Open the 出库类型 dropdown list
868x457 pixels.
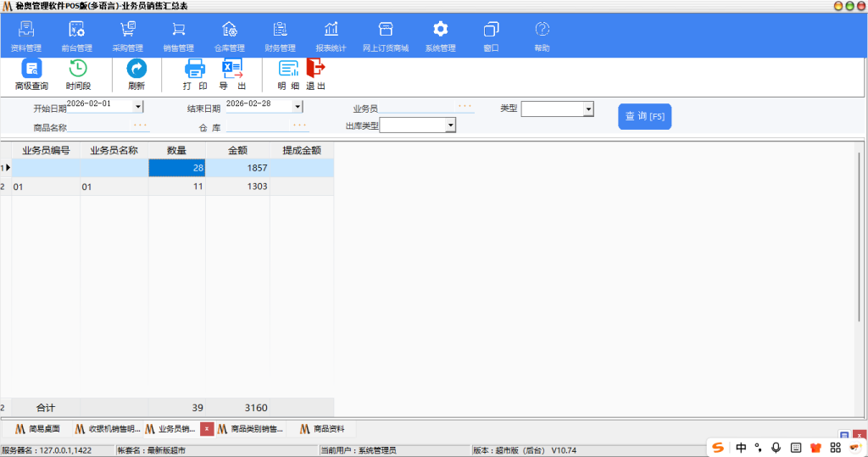click(450, 125)
